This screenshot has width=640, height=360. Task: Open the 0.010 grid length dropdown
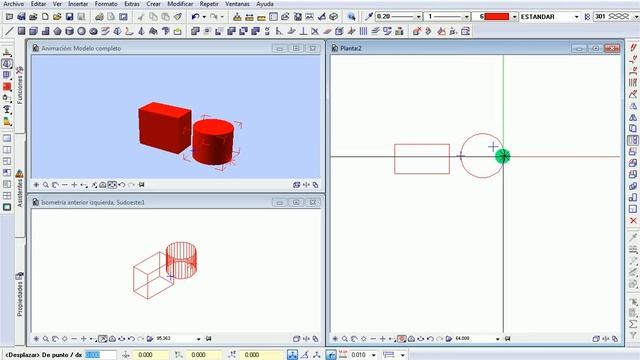pyautogui.click(x=373, y=355)
